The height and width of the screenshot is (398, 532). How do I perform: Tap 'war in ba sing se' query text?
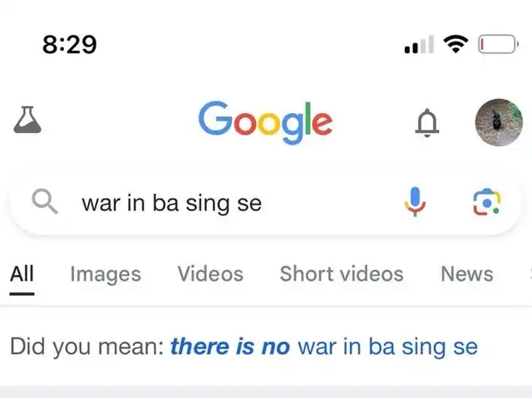coord(172,204)
